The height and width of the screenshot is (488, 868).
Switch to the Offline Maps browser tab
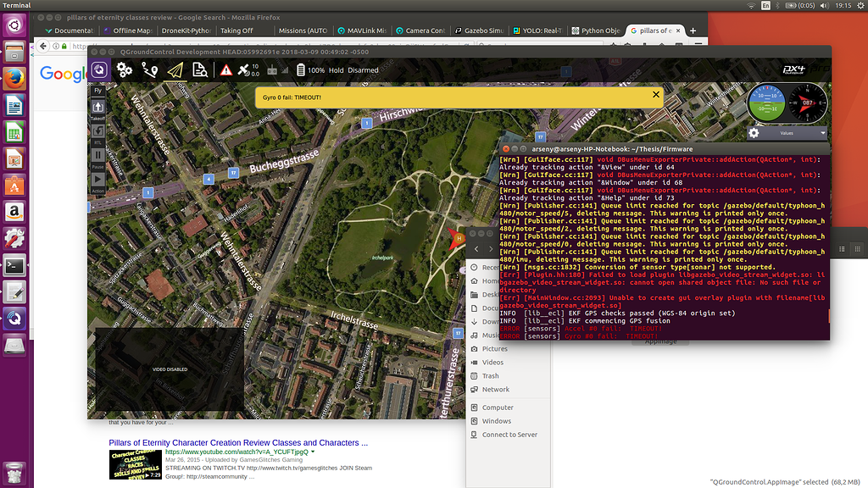127,30
